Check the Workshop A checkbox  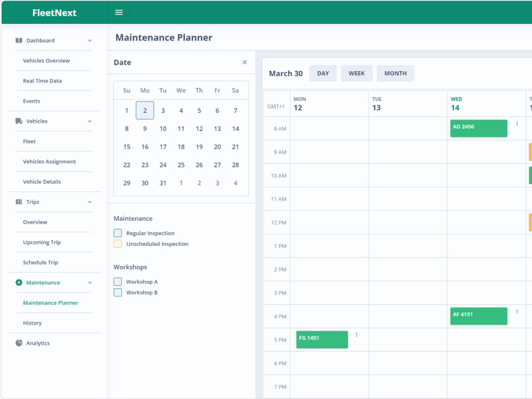pos(118,281)
